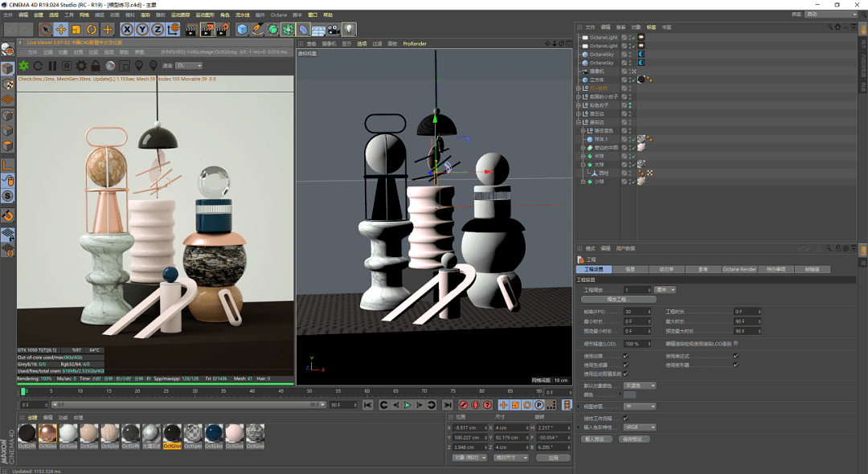This screenshot has height=474, width=868.
Task: Toggle the Z axis lock button
Action: [x=158, y=29]
